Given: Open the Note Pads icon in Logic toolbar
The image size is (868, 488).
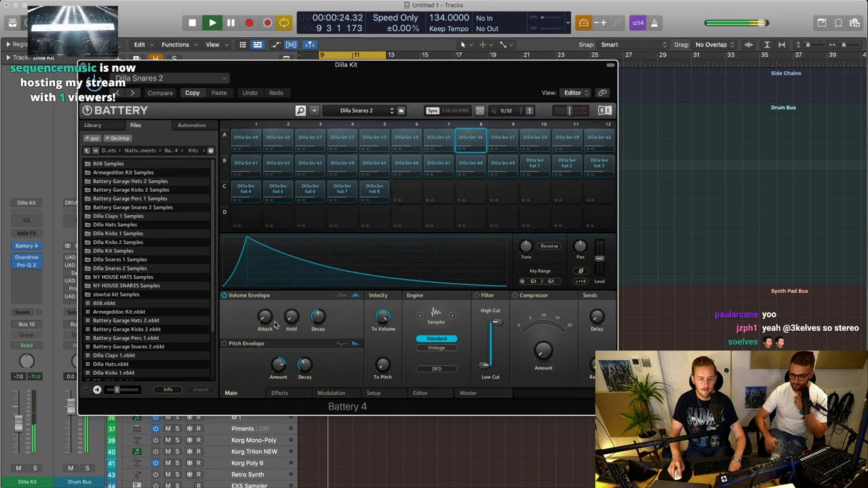Looking at the screenshot, I should tap(822, 23).
